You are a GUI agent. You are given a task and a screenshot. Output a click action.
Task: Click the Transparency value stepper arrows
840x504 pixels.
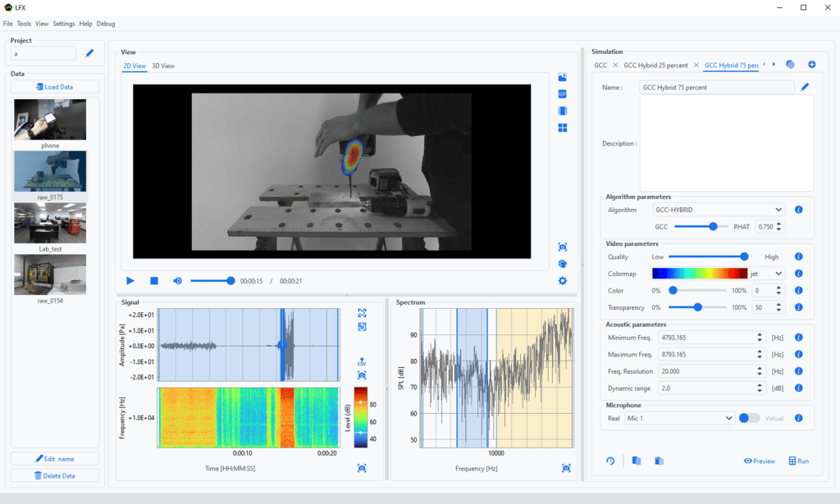click(x=779, y=307)
